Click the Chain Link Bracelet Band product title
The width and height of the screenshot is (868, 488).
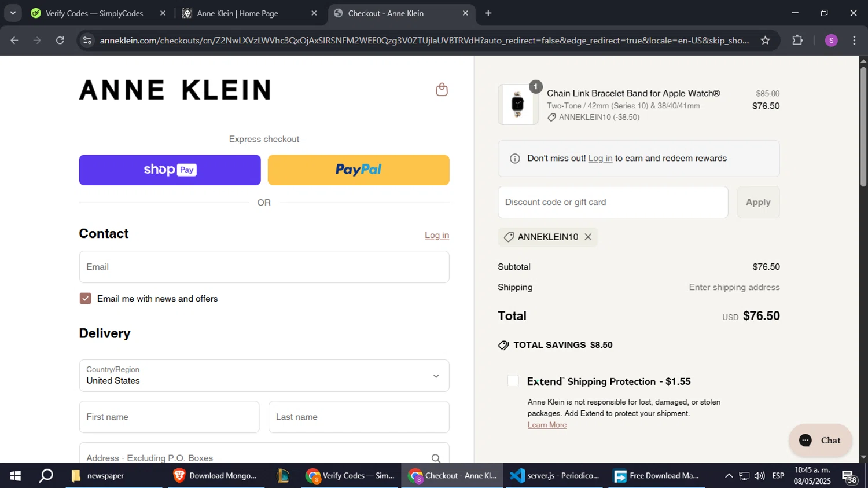(633, 93)
